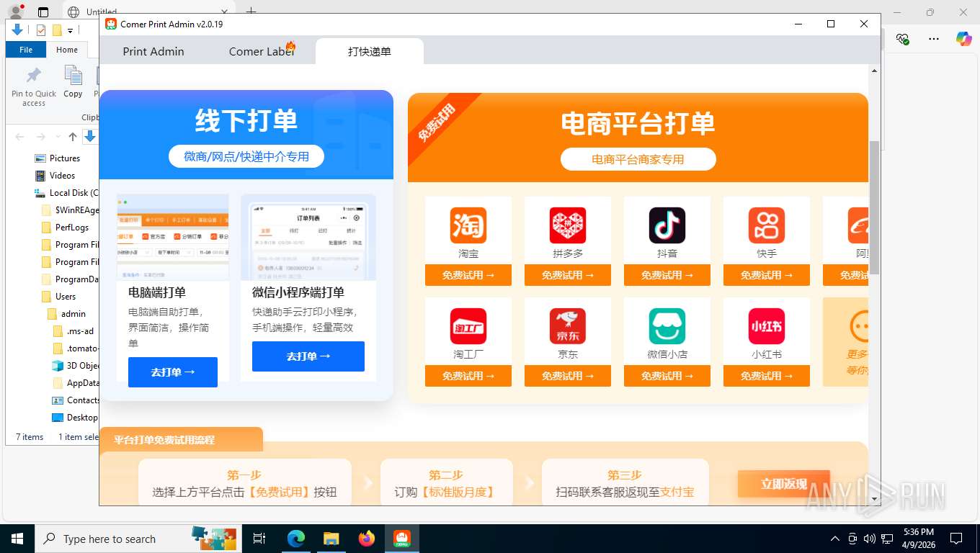Open the quick access toolbar dropdown in File Explorer
Screen dimensions: 980x553
(70, 30)
